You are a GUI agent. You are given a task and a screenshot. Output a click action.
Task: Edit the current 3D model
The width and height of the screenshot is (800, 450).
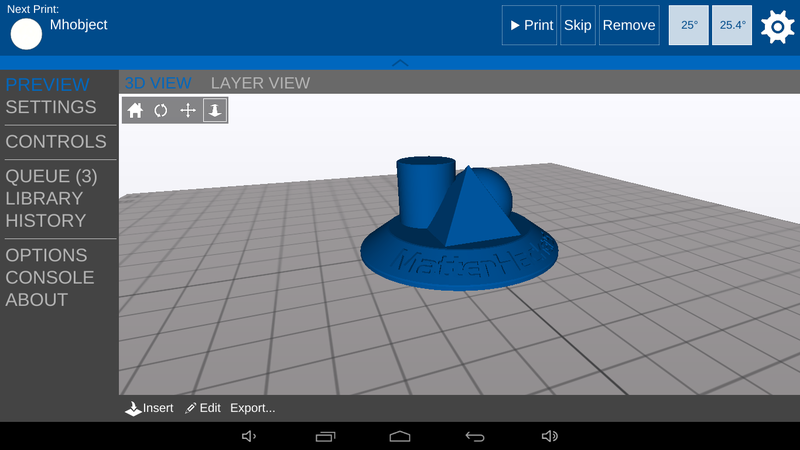point(203,408)
